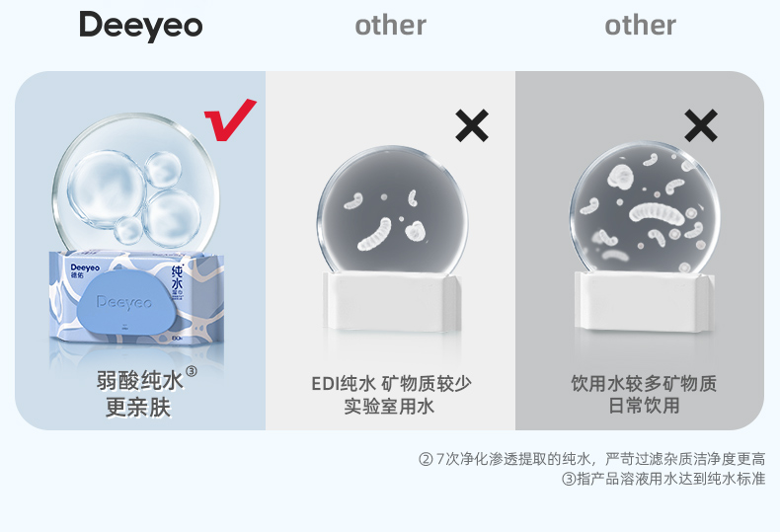Click the 弱酸纯水 更亲肤 caption
The height and width of the screenshot is (532, 780).
140,394
